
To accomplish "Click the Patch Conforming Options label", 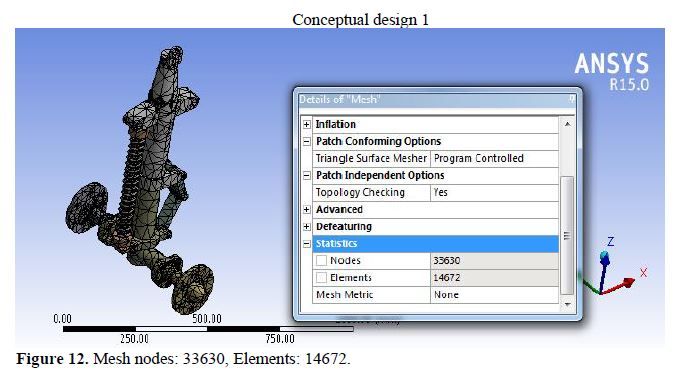I will 378,141.
